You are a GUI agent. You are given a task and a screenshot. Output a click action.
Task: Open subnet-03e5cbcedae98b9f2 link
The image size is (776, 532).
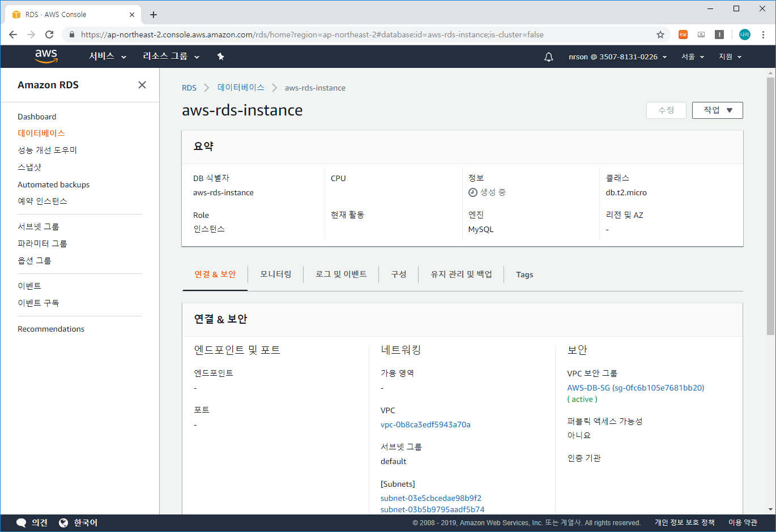pyautogui.click(x=431, y=498)
